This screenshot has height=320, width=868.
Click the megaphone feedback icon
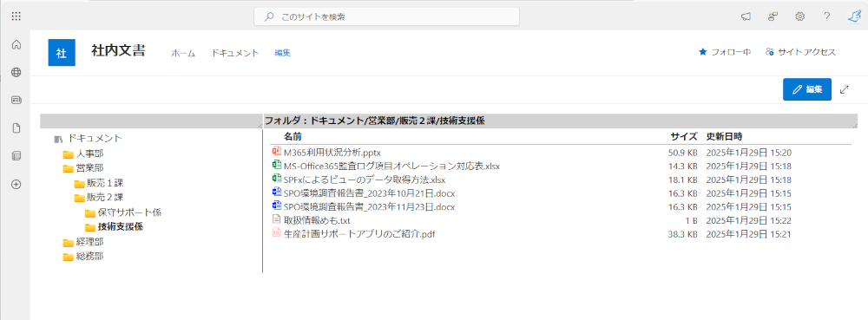(746, 16)
